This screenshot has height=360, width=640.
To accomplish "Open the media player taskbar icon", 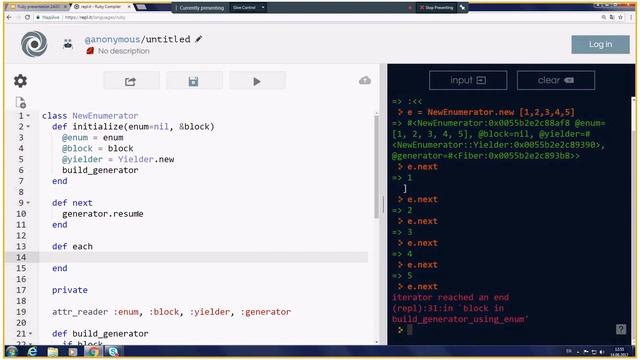I will [x=73, y=351].
